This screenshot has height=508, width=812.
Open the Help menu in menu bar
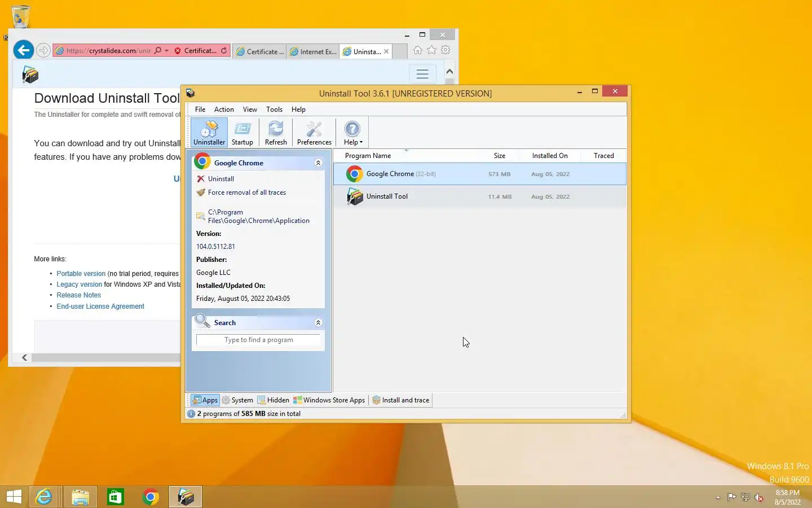click(298, 110)
